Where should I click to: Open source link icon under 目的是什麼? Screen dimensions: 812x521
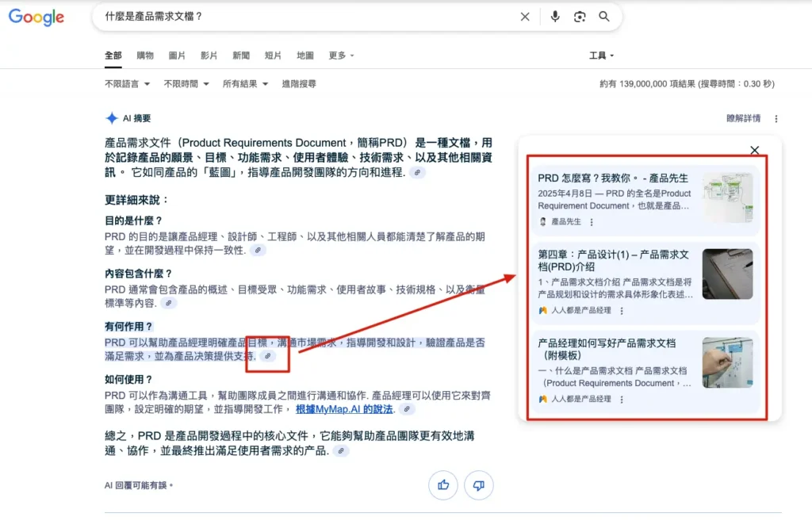coord(258,250)
